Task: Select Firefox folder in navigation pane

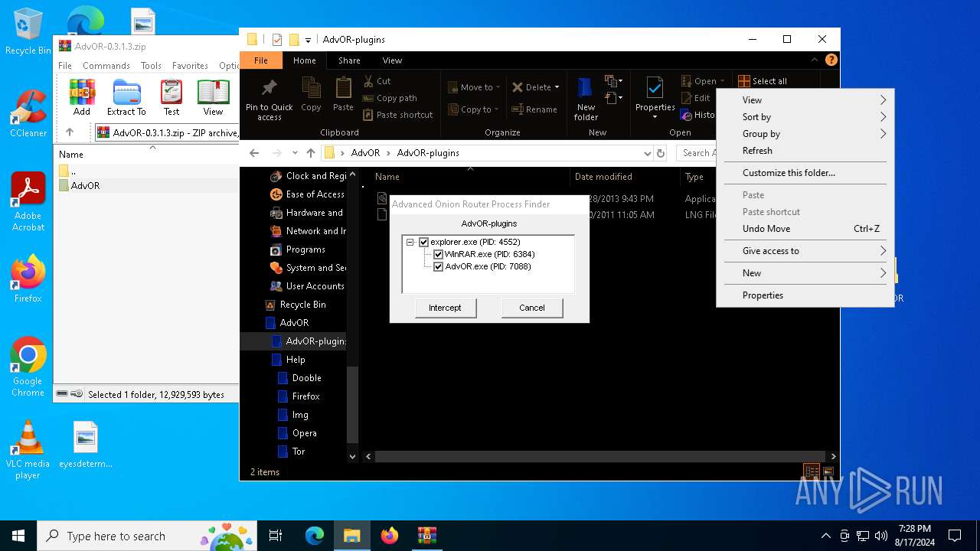Action: tap(305, 396)
